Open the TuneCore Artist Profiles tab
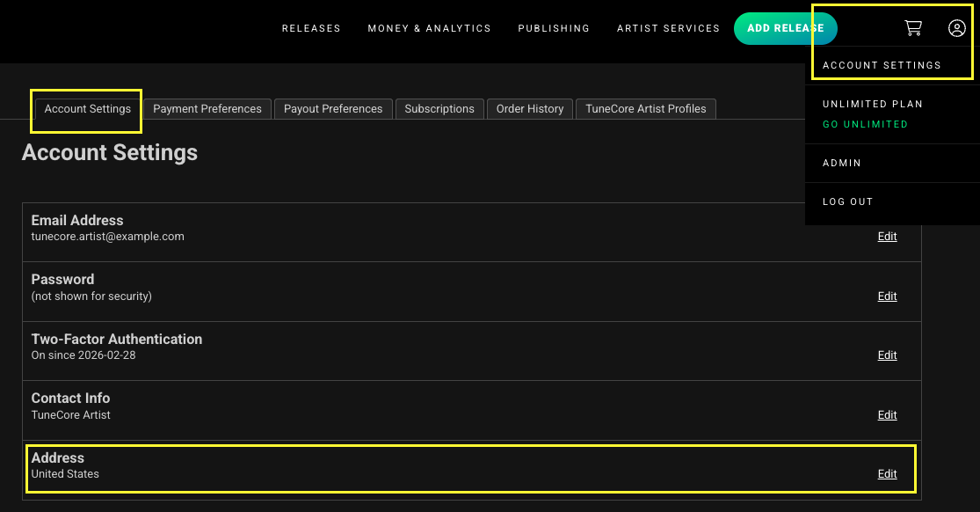Viewport: 980px width, 512px height. click(646, 109)
